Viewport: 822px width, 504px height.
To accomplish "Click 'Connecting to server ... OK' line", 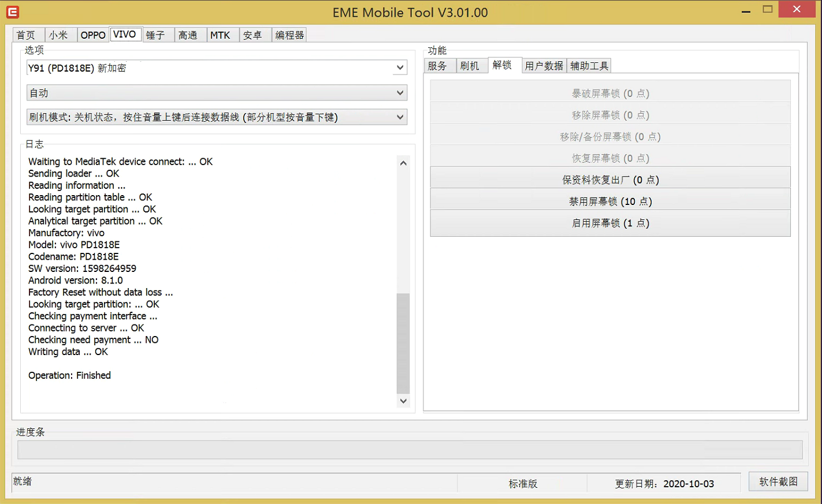I will click(x=86, y=328).
